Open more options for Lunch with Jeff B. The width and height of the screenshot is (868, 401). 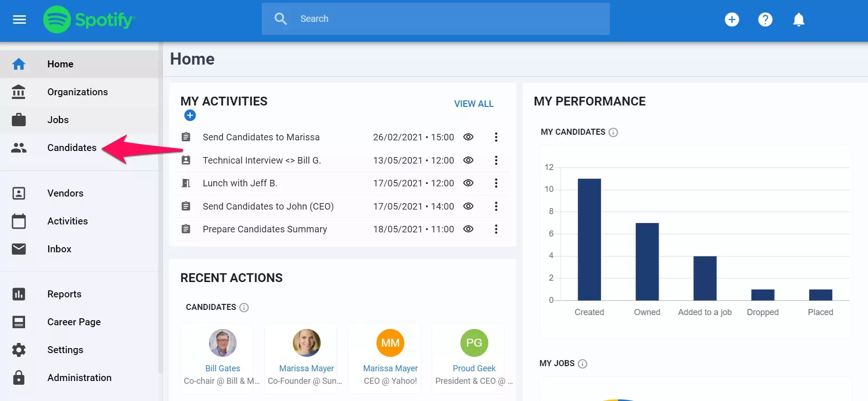[496, 183]
